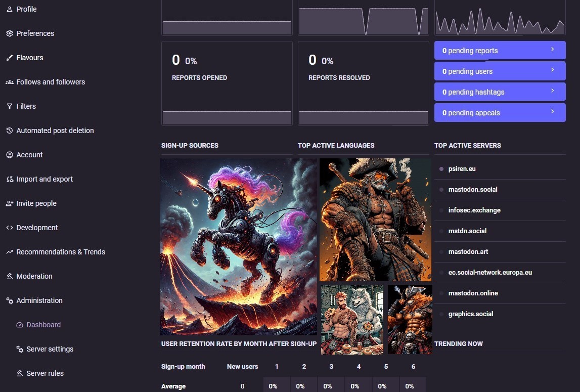This screenshot has width=580, height=392.
Task: Click the Administration gears icon
Action: click(10, 300)
